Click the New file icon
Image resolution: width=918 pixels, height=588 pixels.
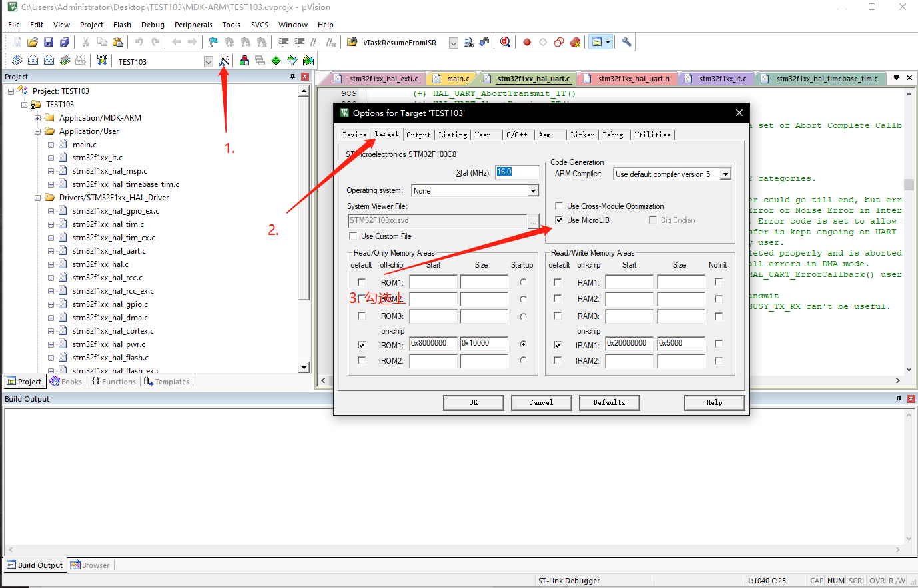point(17,42)
